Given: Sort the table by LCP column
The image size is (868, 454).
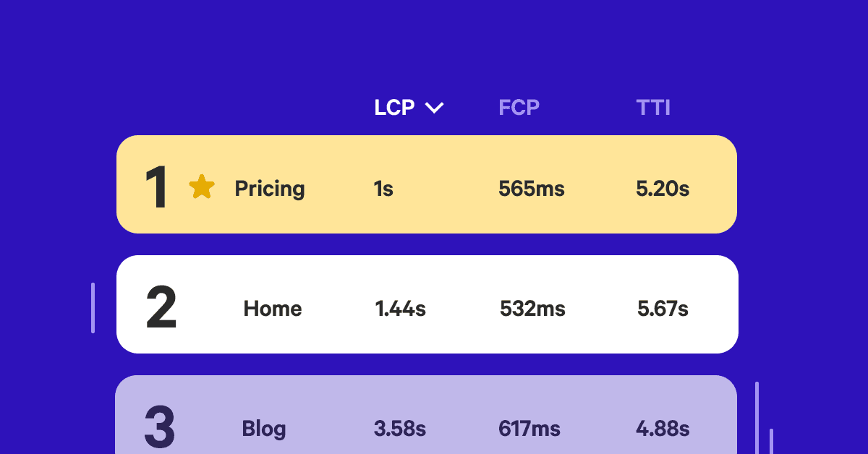Looking at the screenshot, I should point(394,108).
